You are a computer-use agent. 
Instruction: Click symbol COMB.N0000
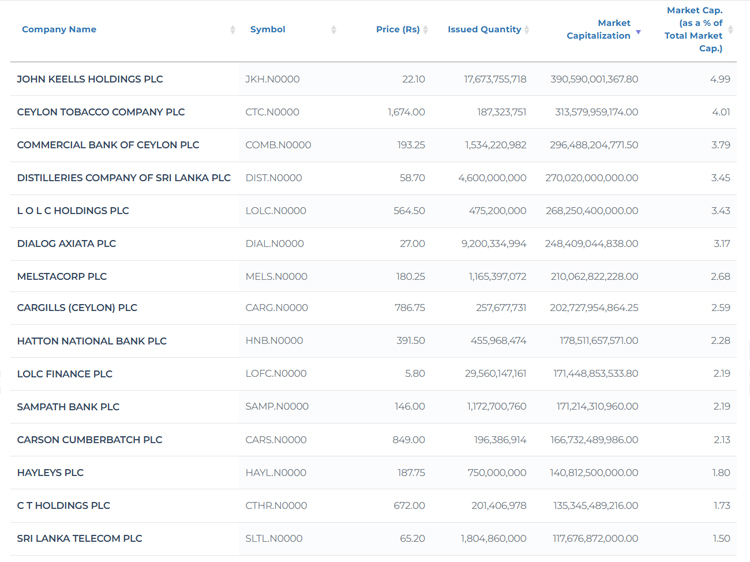pos(278,145)
